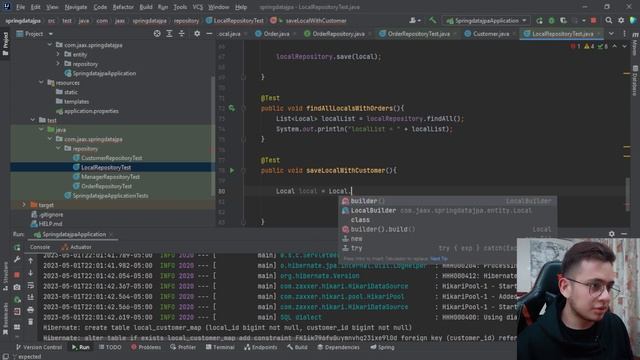Toggle the Structure tool window side tab
640x360 pixels.
5,276
